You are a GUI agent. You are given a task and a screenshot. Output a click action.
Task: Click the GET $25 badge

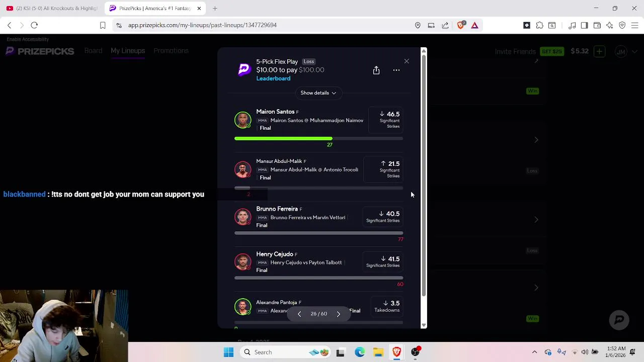pyautogui.click(x=551, y=51)
